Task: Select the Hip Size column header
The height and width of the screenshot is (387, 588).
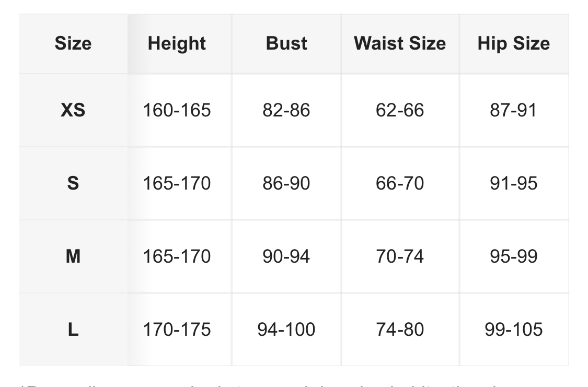Action: click(513, 43)
